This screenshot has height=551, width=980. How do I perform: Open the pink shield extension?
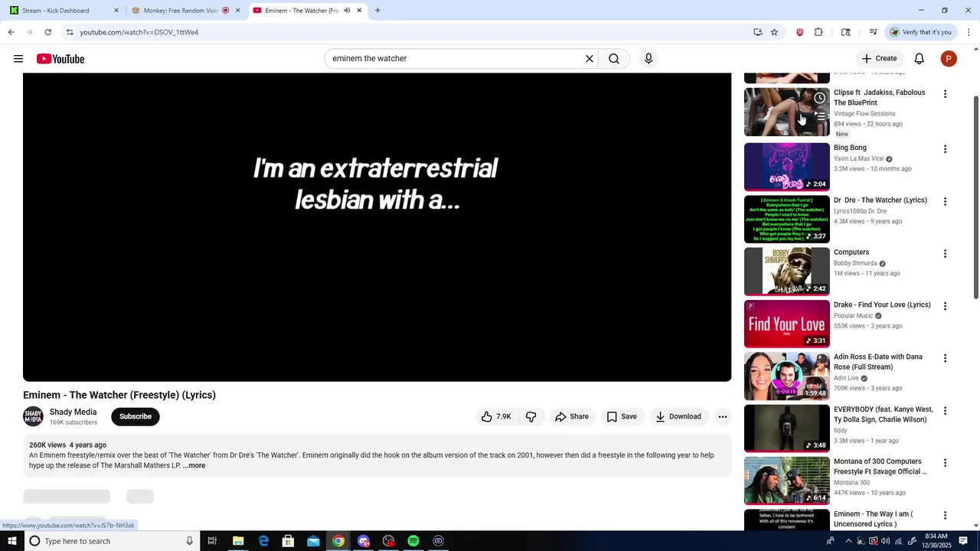[800, 32]
